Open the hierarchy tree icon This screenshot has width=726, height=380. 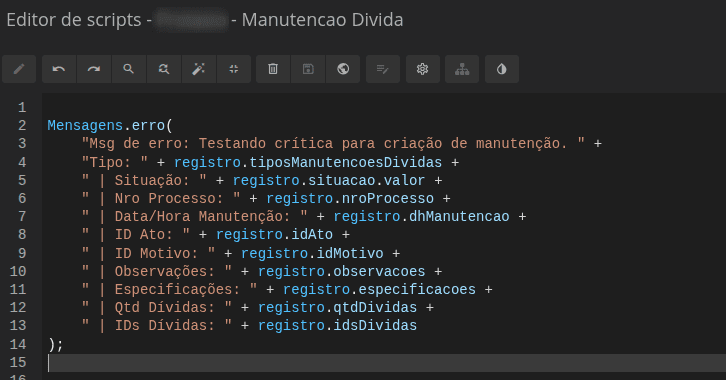coord(462,69)
